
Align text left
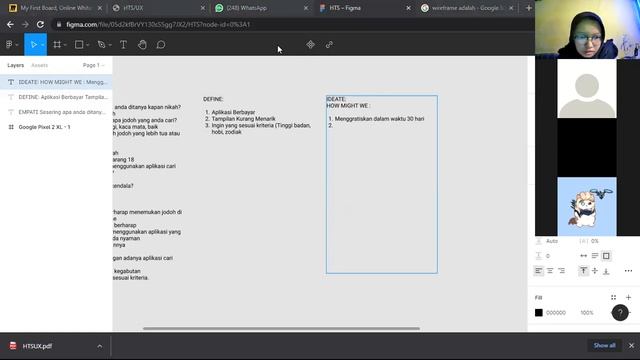point(539,271)
